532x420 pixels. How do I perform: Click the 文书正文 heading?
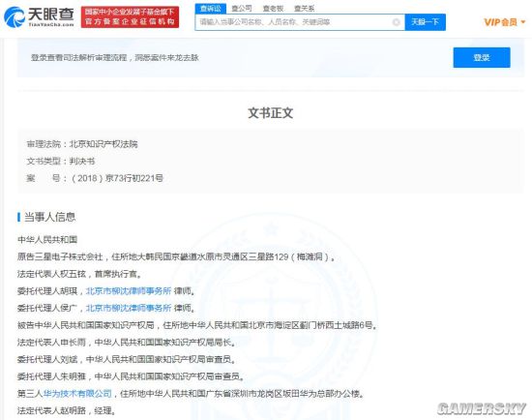[271, 112]
